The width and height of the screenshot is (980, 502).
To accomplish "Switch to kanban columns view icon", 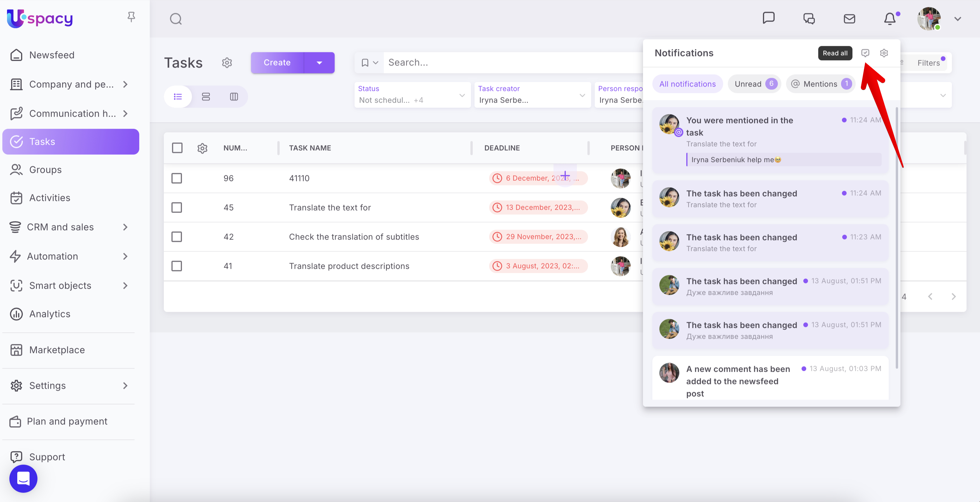I will (234, 97).
